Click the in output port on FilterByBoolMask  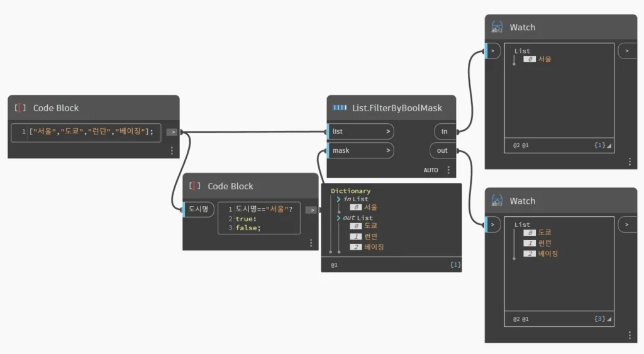point(445,131)
